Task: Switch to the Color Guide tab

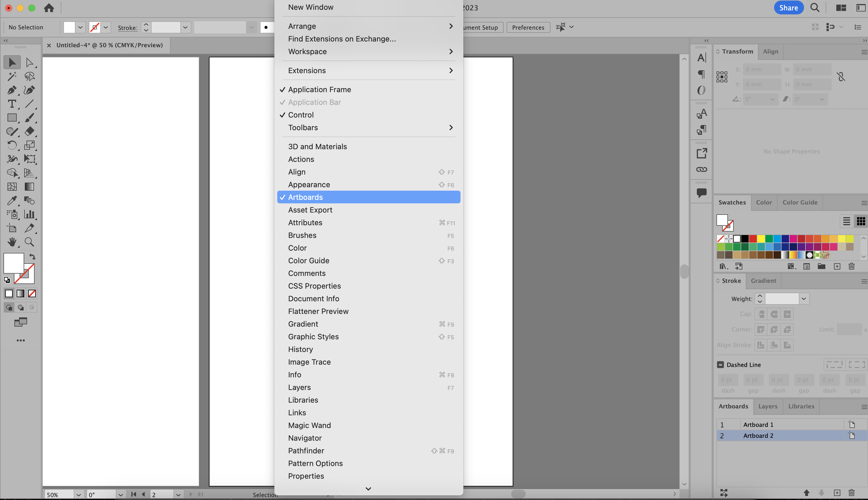Action: [x=800, y=202]
